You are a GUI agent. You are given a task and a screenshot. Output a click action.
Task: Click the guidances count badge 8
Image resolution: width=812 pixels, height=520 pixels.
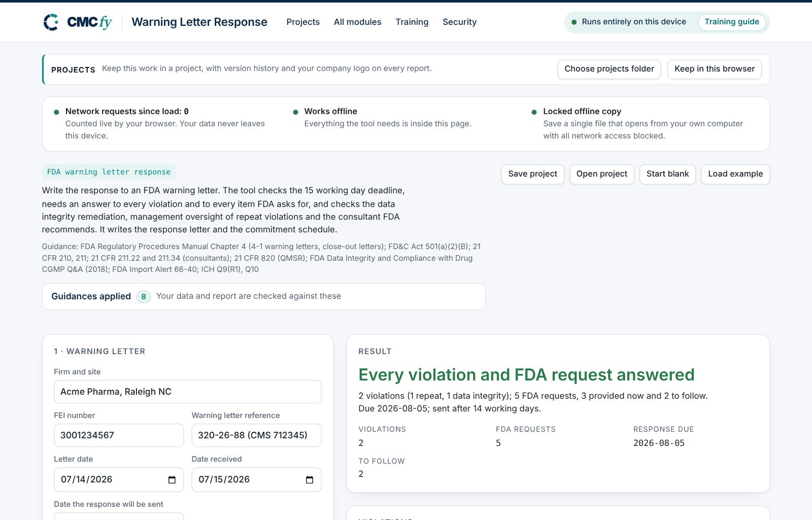[144, 296]
